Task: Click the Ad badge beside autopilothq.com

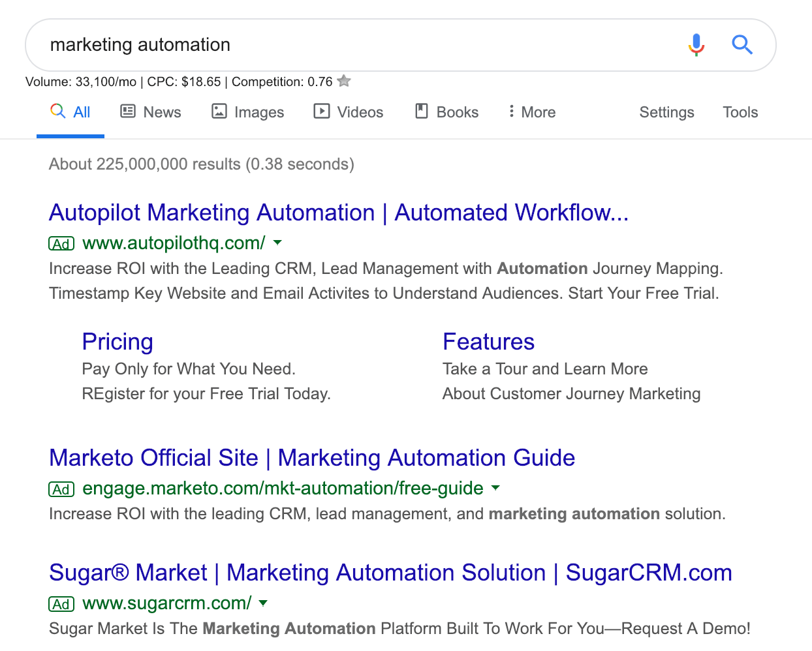Action: pos(61,244)
